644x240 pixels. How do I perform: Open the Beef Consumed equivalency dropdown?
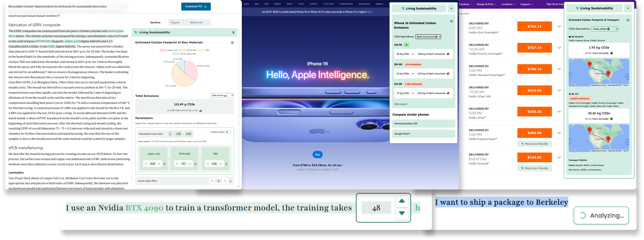pyautogui.click(x=428, y=37)
